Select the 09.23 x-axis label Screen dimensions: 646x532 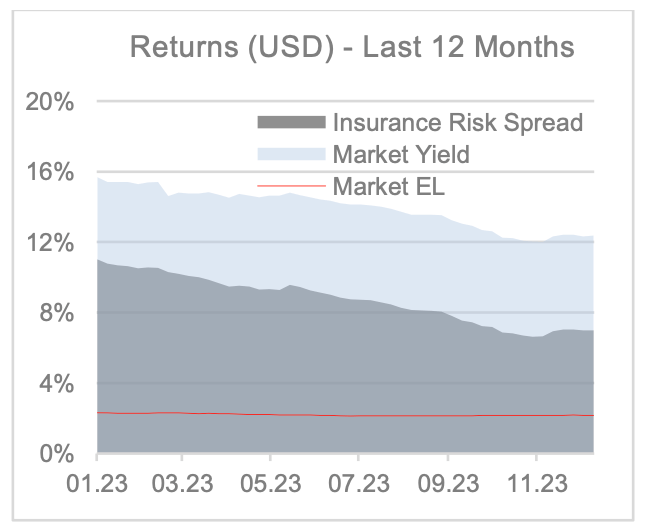pyautogui.click(x=447, y=485)
